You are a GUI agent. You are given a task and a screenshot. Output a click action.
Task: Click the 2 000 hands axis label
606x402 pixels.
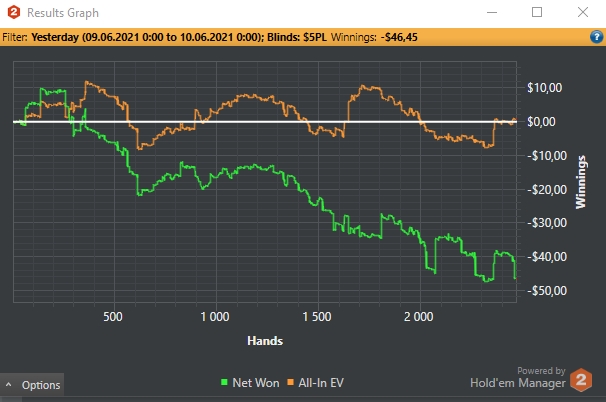pos(419,317)
